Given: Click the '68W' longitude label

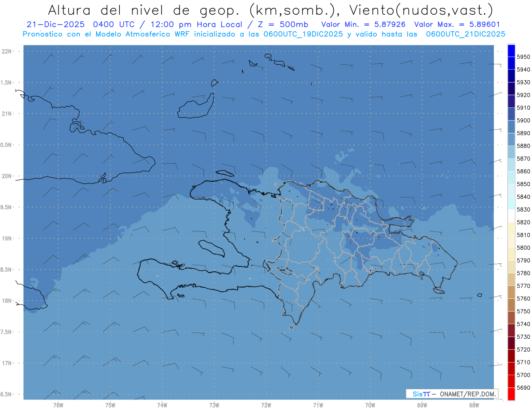Looking at the screenshot, I should tap(474, 405).
